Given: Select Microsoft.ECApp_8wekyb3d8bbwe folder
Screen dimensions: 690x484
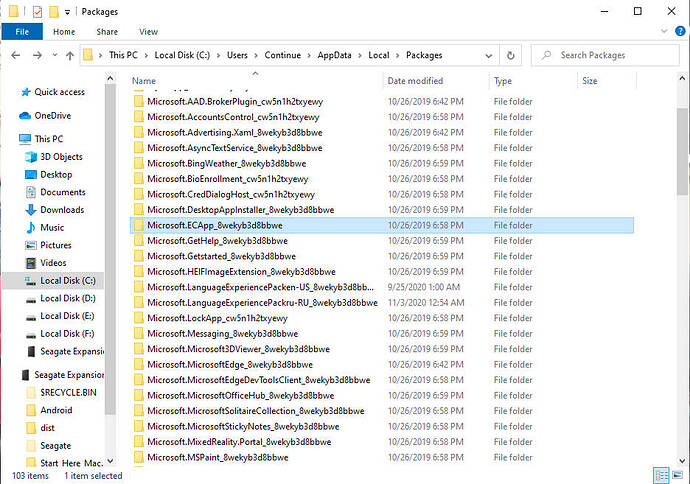Looking at the screenshot, I should (382, 225).
